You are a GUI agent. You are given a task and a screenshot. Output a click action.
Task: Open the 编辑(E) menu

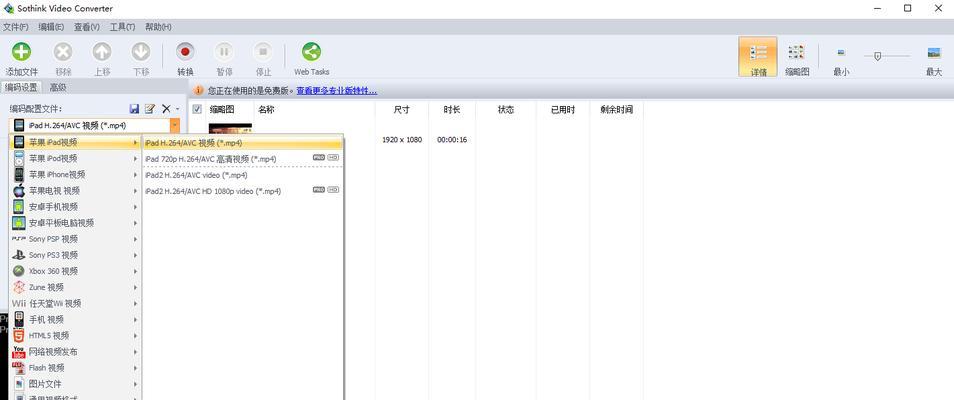51,27
